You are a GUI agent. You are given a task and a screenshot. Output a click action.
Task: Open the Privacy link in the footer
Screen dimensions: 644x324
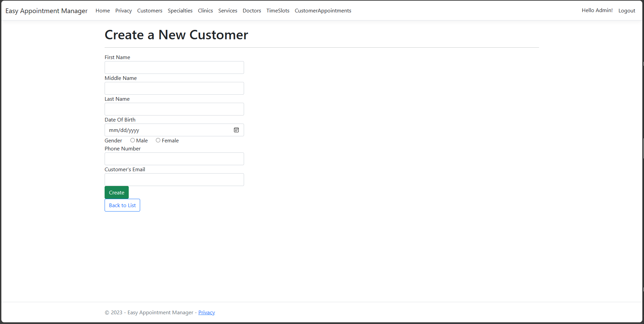pos(207,312)
